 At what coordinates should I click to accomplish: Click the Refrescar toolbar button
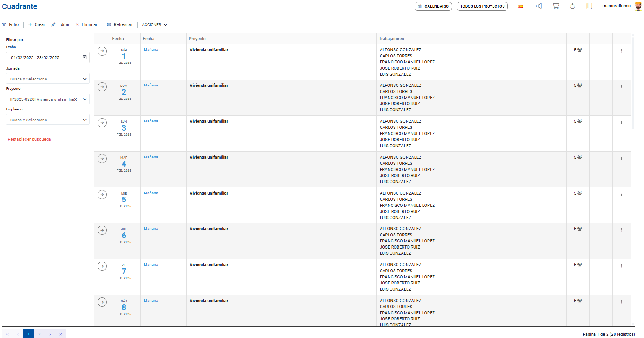[120, 24]
